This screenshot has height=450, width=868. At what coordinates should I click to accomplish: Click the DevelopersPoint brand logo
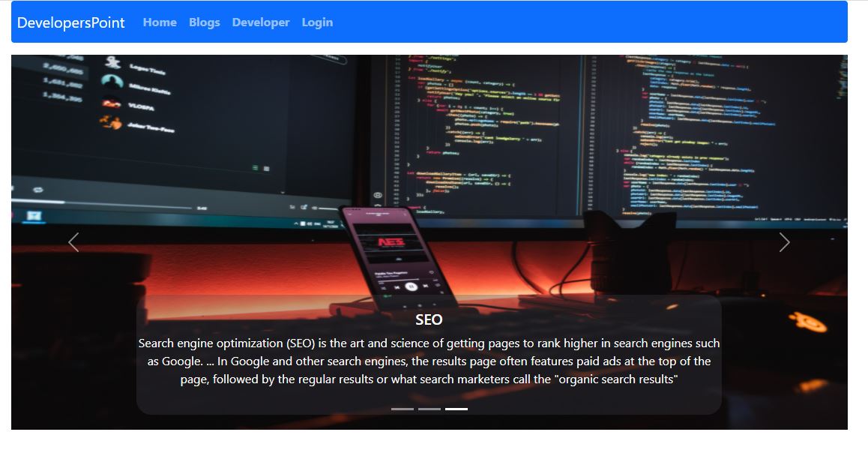pos(71,22)
